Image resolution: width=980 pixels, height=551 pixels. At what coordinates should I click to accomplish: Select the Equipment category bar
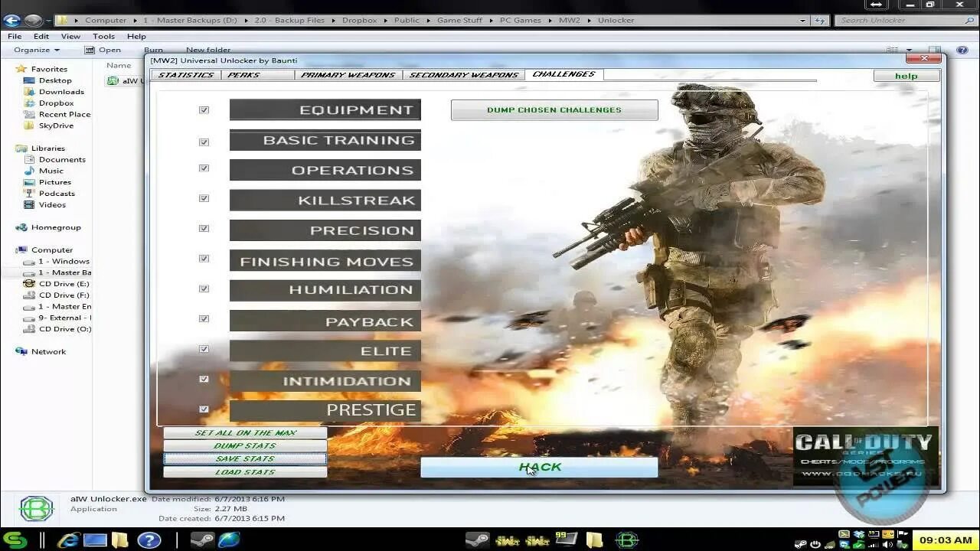[x=325, y=110]
